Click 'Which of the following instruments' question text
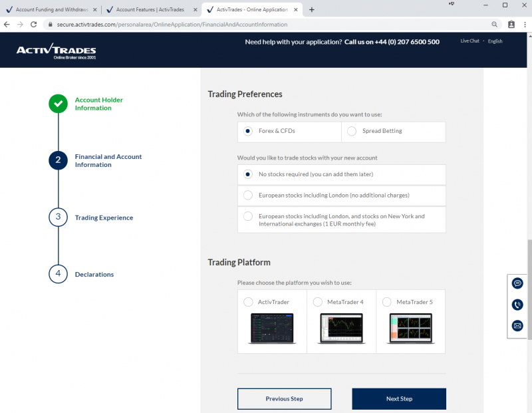 tap(309, 114)
